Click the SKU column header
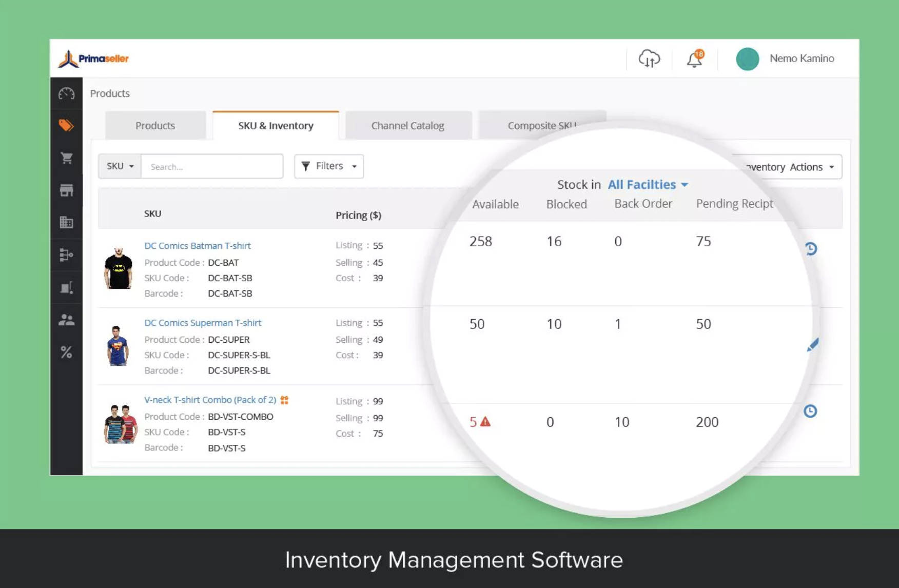Viewport: 899px width, 588px height. 152,213
